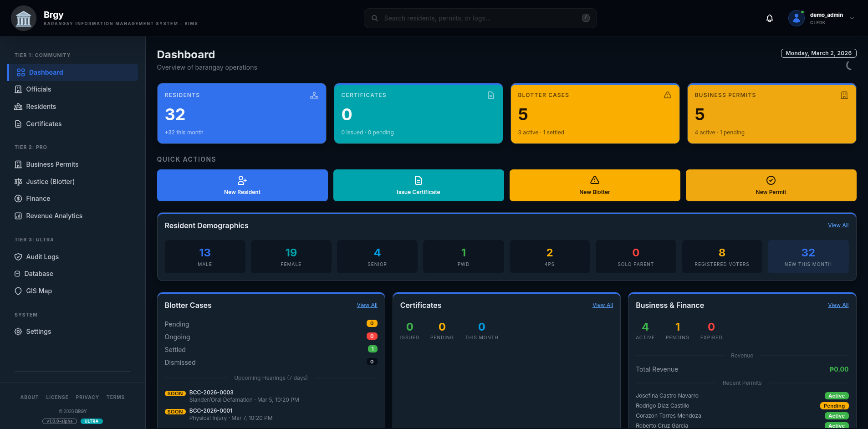Open Settings in the sidebar
Image resolution: width=868 pixels, height=429 pixels.
[73, 332]
